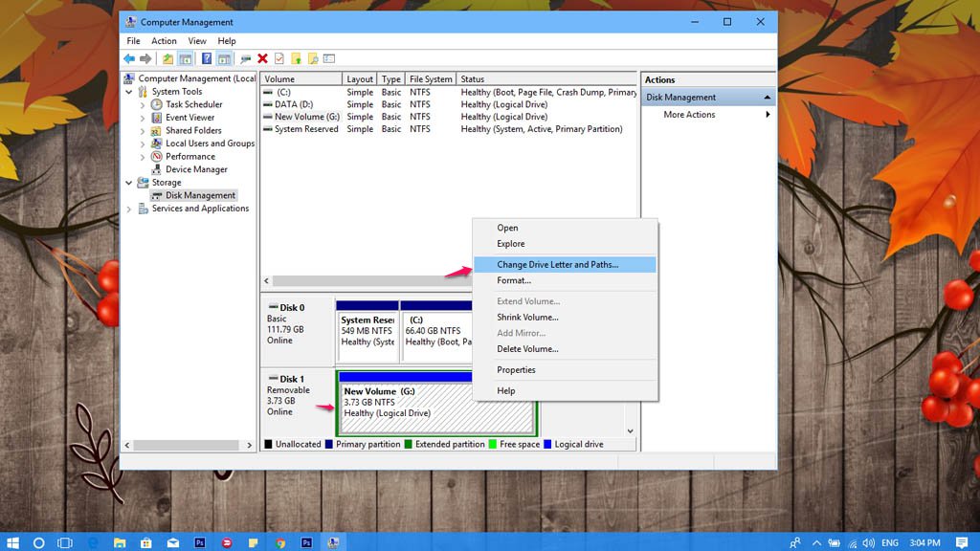Open the Action Center notification icon
980x551 pixels.
[963, 542]
